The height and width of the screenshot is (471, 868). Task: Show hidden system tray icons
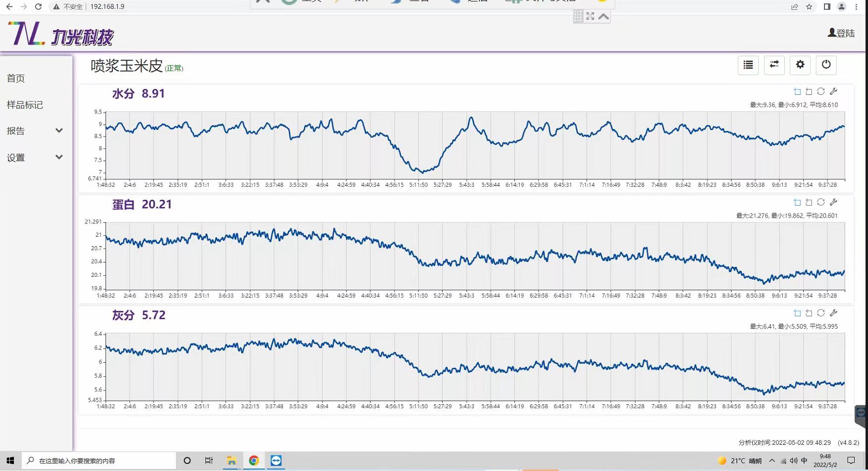(772, 461)
